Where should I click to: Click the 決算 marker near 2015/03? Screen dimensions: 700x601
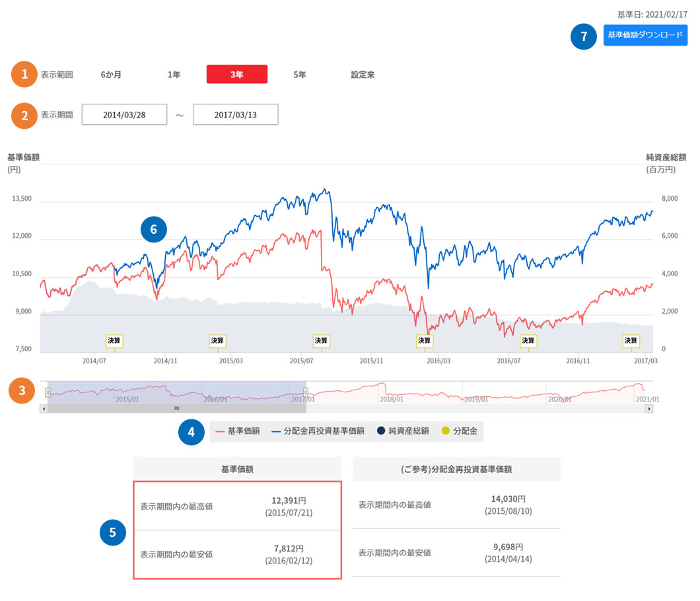[217, 341]
